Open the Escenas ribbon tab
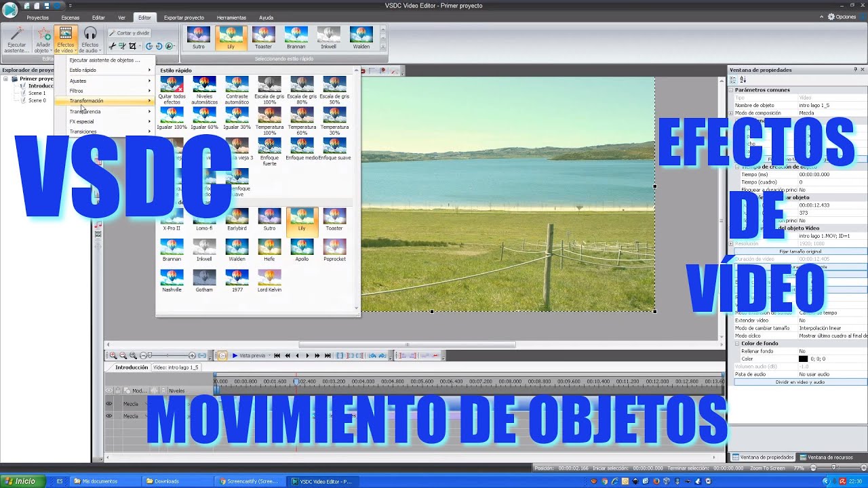This screenshot has width=868, height=488. 71,17
